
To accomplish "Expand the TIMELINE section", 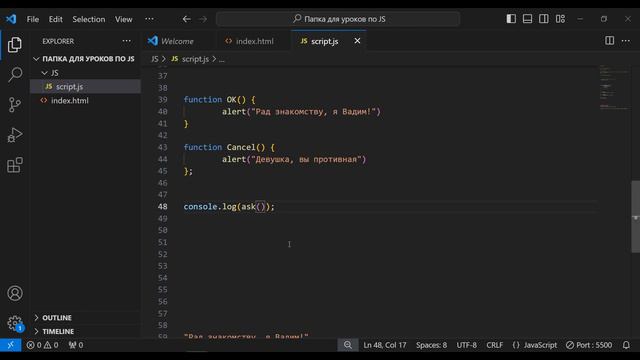I will tap(85, 331).
